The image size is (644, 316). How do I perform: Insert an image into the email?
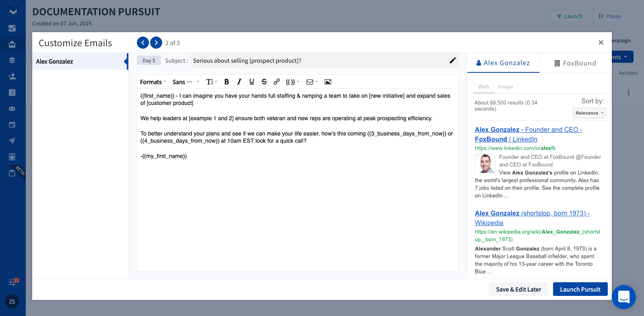(328, 82)
